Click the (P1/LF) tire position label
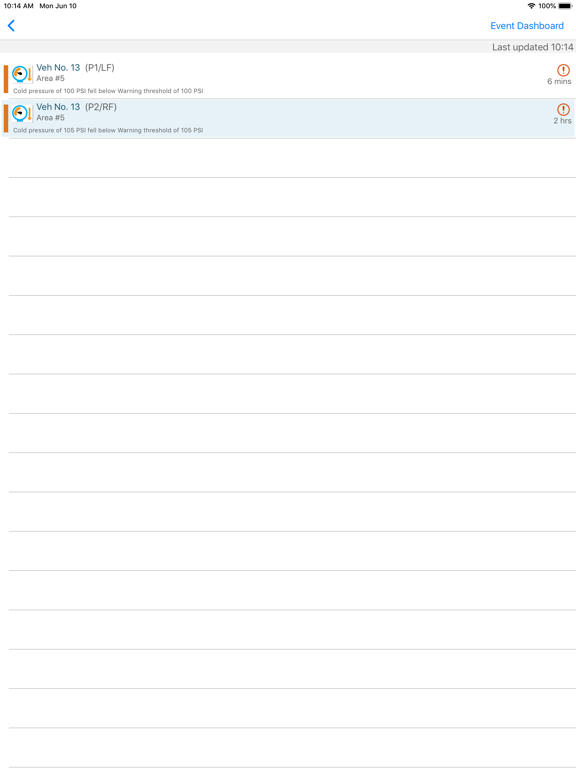This screenshot has width=576, height=768. 100,68
